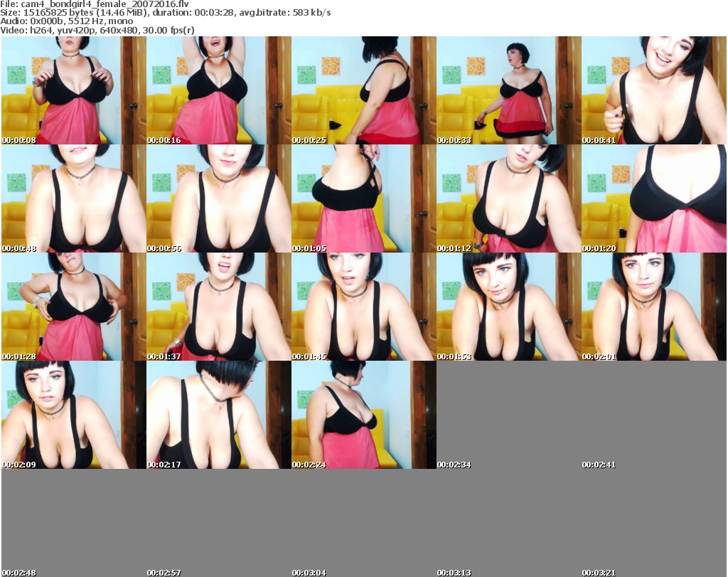Open the blank frame marked 00:03:04

(x=364, y=523)
